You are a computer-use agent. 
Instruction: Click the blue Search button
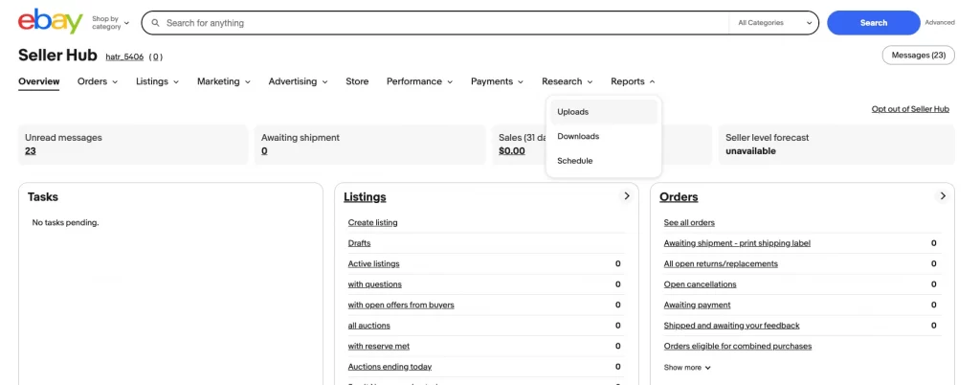pos(873,23)
